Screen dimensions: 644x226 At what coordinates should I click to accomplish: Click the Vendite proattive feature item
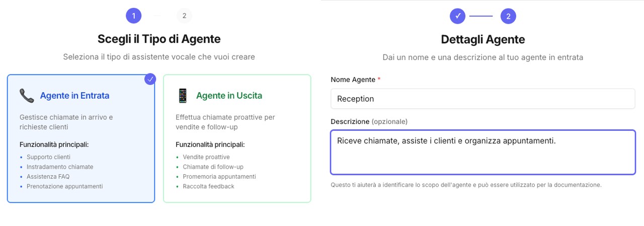click(x=206, y=157)
